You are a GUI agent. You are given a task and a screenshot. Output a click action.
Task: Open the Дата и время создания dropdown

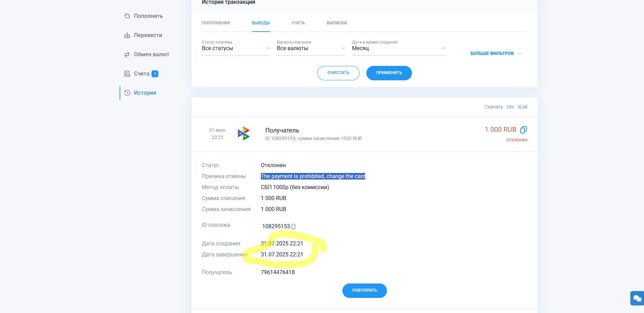(x=398, y=48)
